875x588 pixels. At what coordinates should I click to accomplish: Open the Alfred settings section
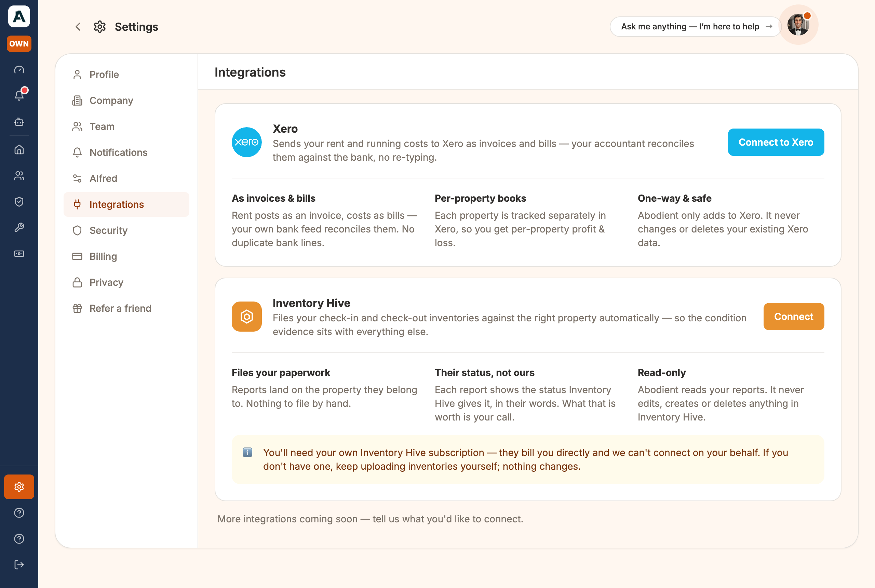point(126,178)
